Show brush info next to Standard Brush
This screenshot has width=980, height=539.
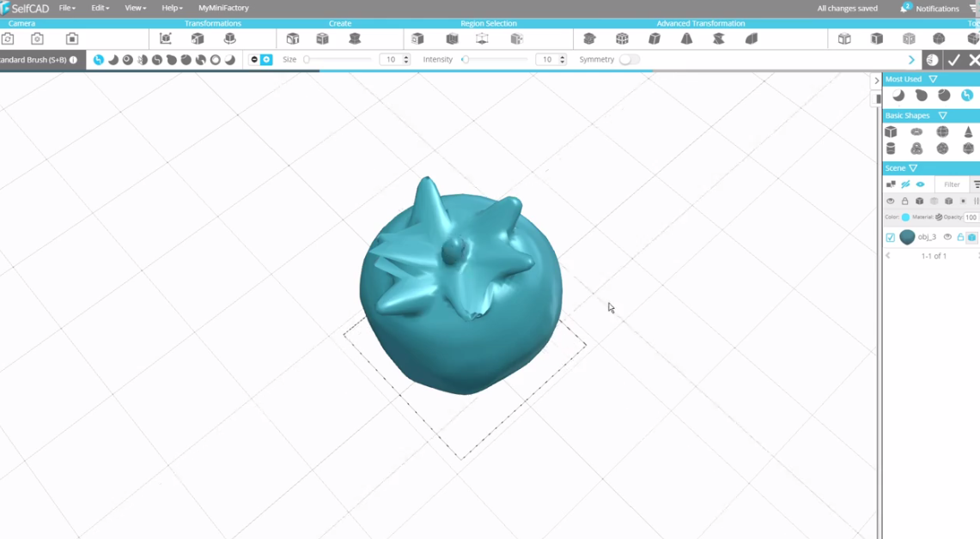74,60
